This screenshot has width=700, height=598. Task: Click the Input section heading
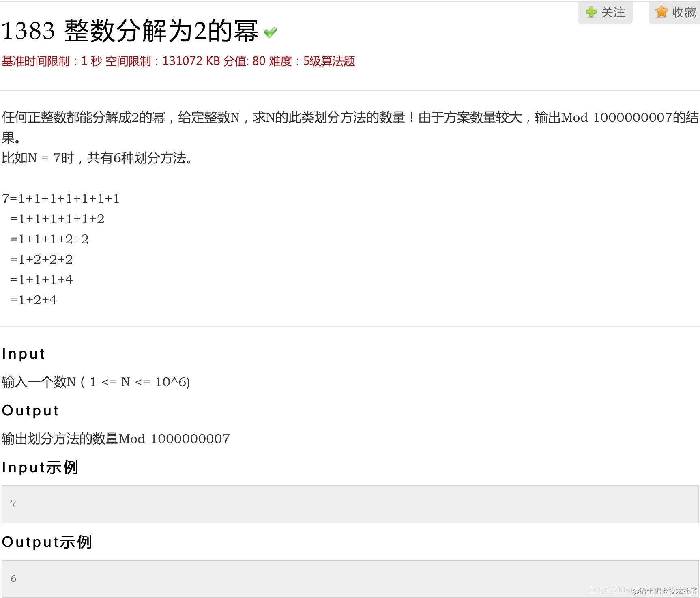pos(23,354)
